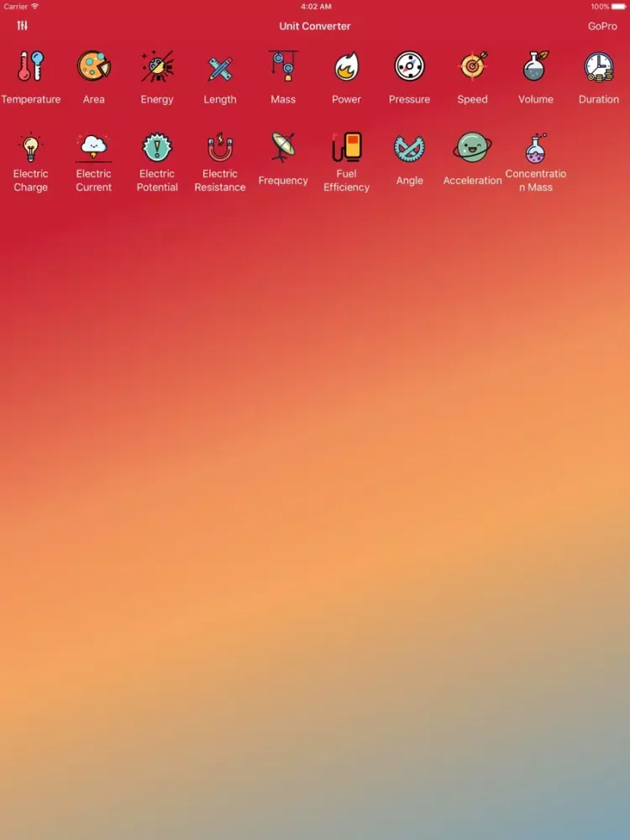Image resolution: width=630 pixels, height=840 pixels.
Task: Open the Temperature converter thermometer icon
Action: click(x=30, y=66)
